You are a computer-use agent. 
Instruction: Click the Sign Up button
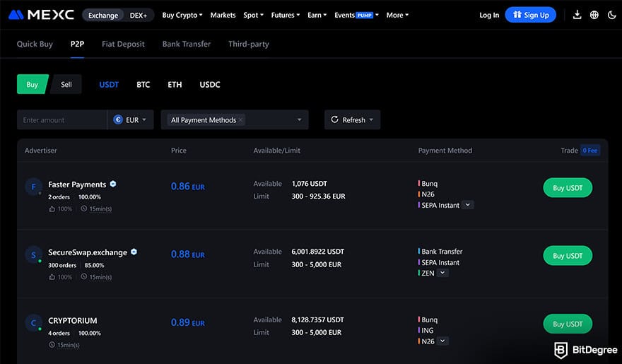click(x=530, y=15)
